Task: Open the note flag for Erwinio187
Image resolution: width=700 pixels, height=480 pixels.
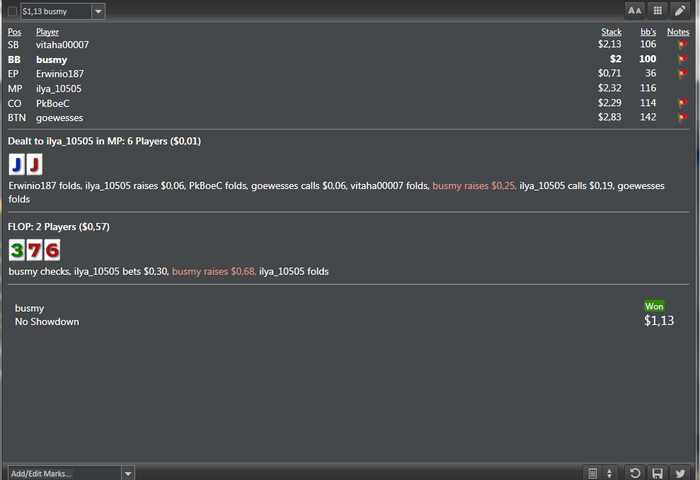Action: [x=683, y=73]
